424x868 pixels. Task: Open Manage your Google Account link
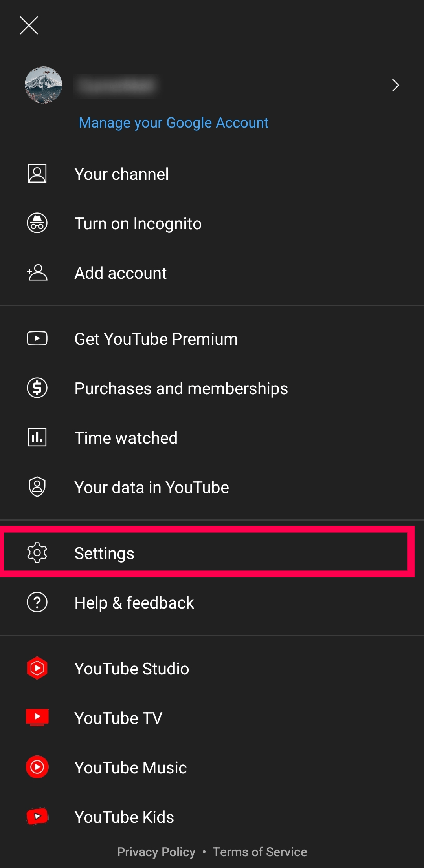(x=173, y=123)
